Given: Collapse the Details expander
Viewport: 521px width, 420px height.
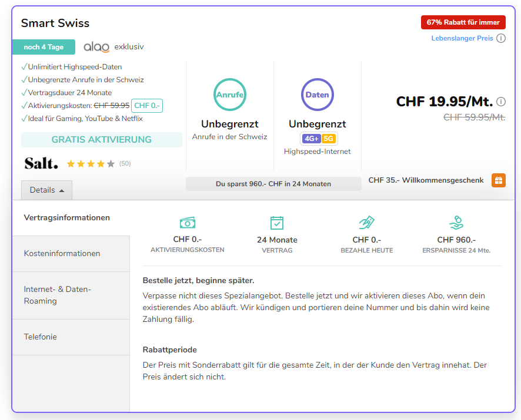Looking at the screenshot, I should point(47,190).
